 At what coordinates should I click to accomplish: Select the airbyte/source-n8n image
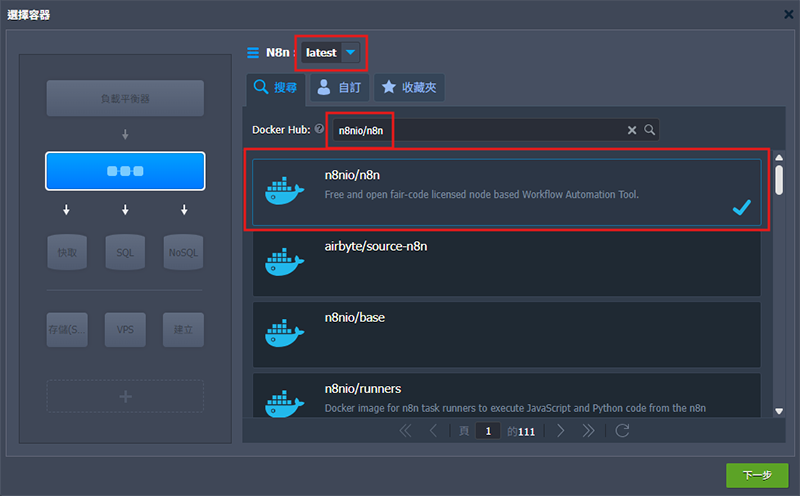click(x=505, y=261)
